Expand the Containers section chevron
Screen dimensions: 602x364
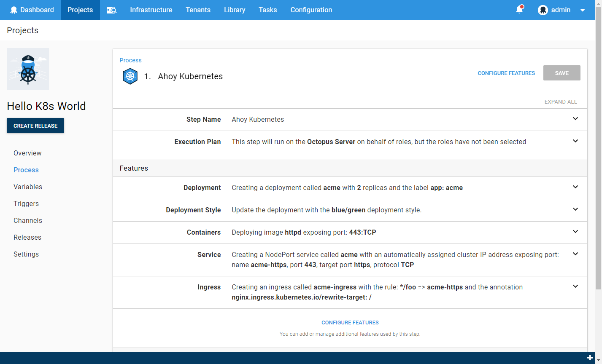575,232
